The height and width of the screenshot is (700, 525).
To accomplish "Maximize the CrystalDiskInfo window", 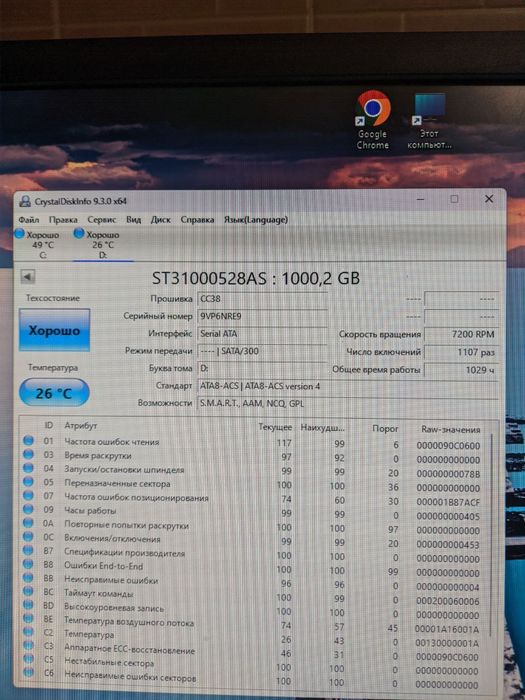I will click(454, 199).
